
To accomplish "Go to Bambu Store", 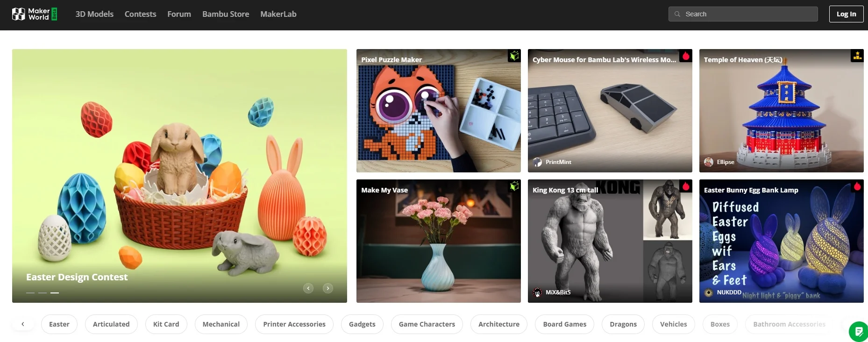I will [226, 14].
